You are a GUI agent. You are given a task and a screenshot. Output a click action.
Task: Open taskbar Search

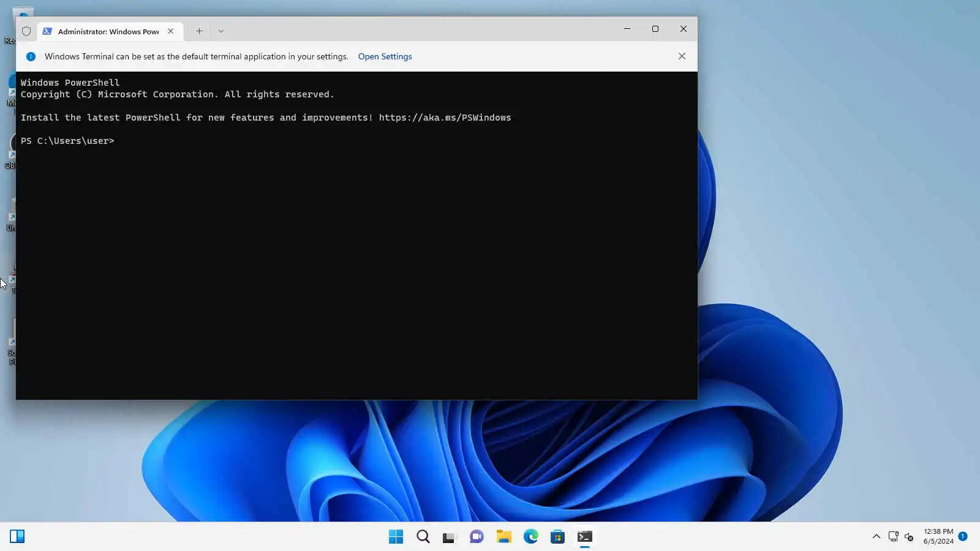[x=423, y=537]
